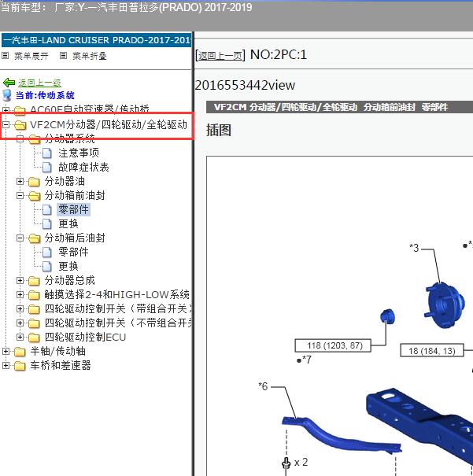473x476 pixels.
Task: Click 菜单展开 to expand menu
Action: click(x=31, y=56)
